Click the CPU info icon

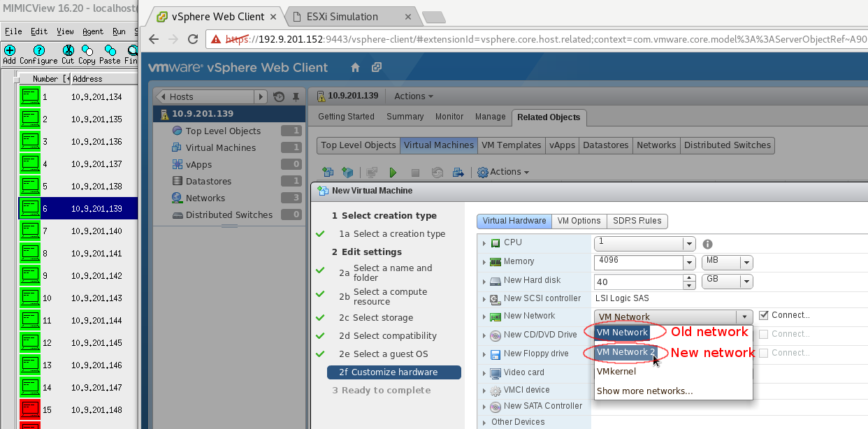coord(707,244)
